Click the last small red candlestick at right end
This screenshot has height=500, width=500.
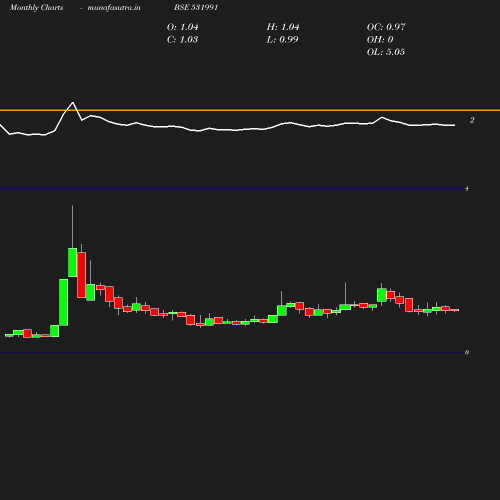455,310
